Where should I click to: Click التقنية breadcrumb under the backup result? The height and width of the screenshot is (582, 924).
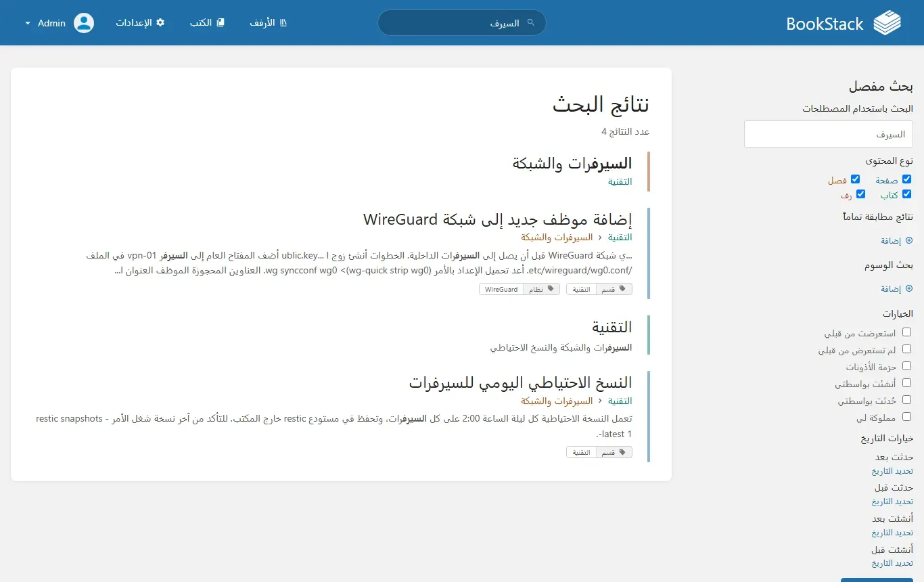click(x=620, y=401)
